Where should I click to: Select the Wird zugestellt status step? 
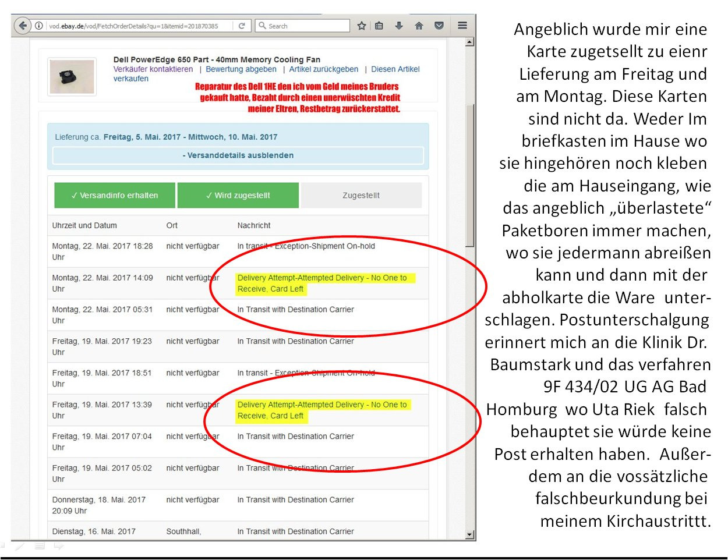[238, 196]
